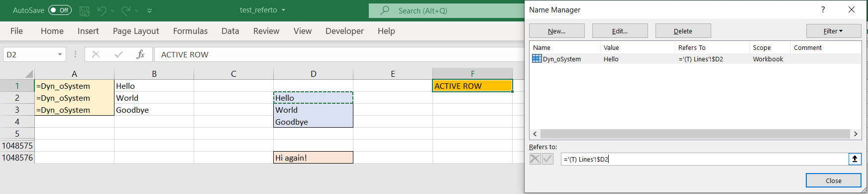Select column B header
This screenshot has height=194, width=868.
(x=154, y=74)
